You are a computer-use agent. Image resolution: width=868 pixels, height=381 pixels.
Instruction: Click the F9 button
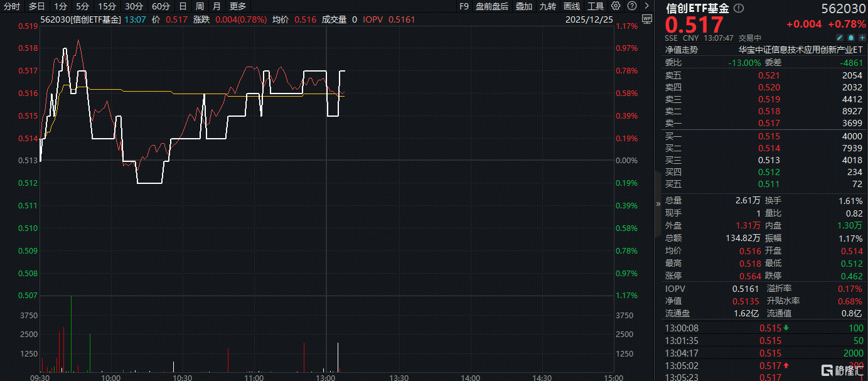point(464,6)
